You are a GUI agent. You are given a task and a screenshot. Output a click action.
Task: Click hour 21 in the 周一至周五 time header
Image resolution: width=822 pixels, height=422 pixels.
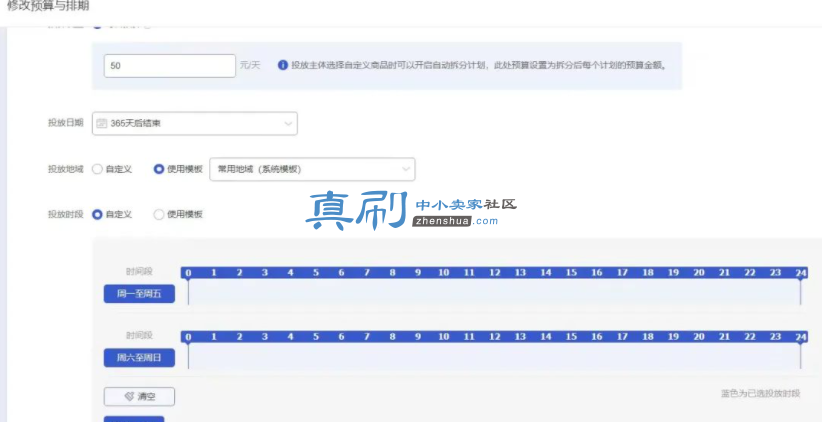[x=724, y=273]
